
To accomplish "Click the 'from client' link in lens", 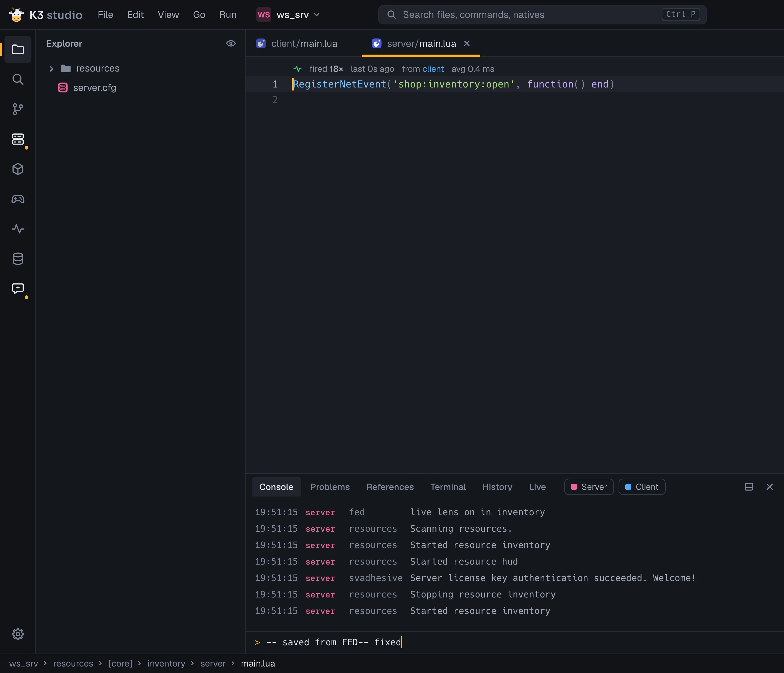I will coord(423,69).
